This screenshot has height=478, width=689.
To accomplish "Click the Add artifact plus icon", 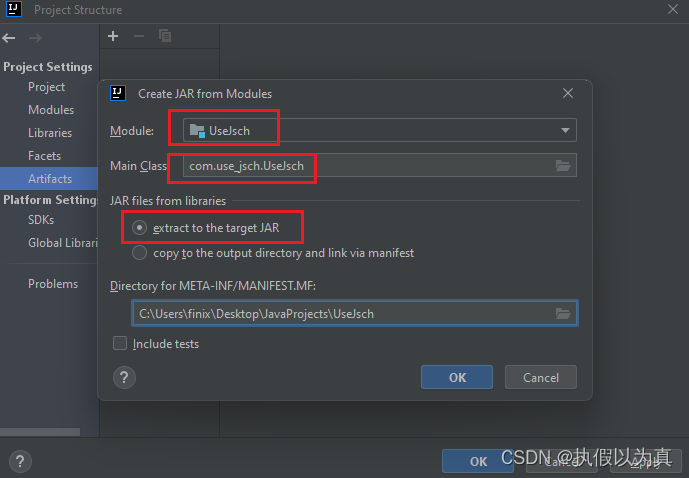I will coord(113,36).
